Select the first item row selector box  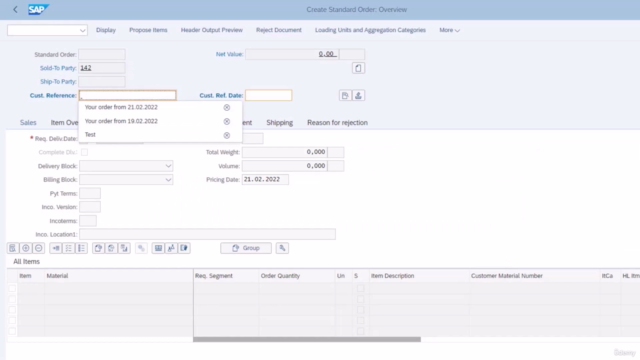point(12,288)
